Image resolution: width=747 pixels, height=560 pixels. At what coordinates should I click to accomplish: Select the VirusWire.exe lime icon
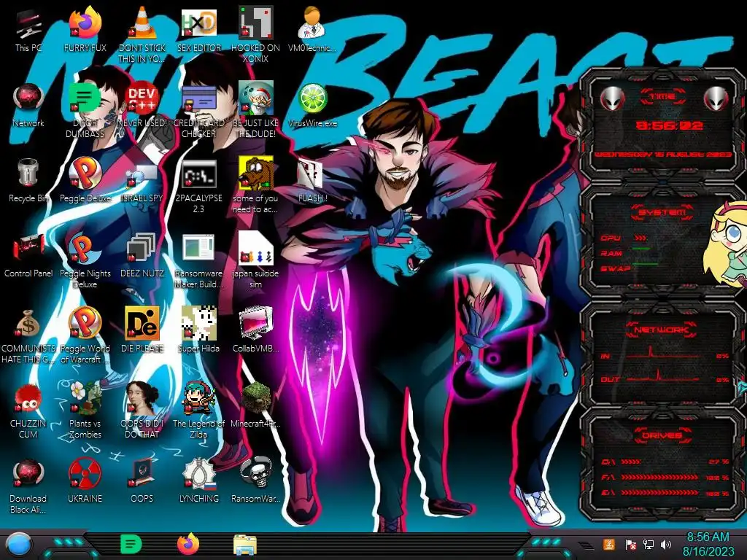tap(312, 106)
